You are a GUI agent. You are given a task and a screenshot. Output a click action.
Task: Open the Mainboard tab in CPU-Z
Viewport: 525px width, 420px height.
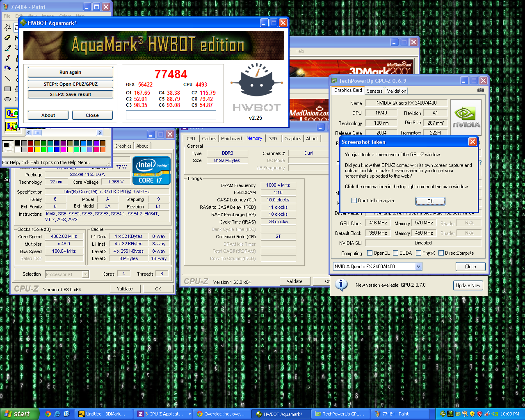coord(231,139)
